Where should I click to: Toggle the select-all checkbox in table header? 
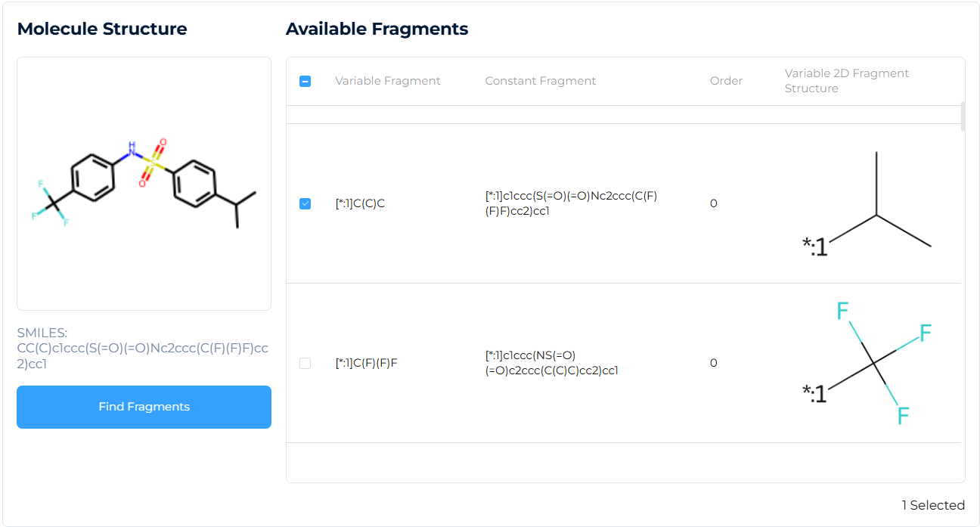tap(305, 81)
